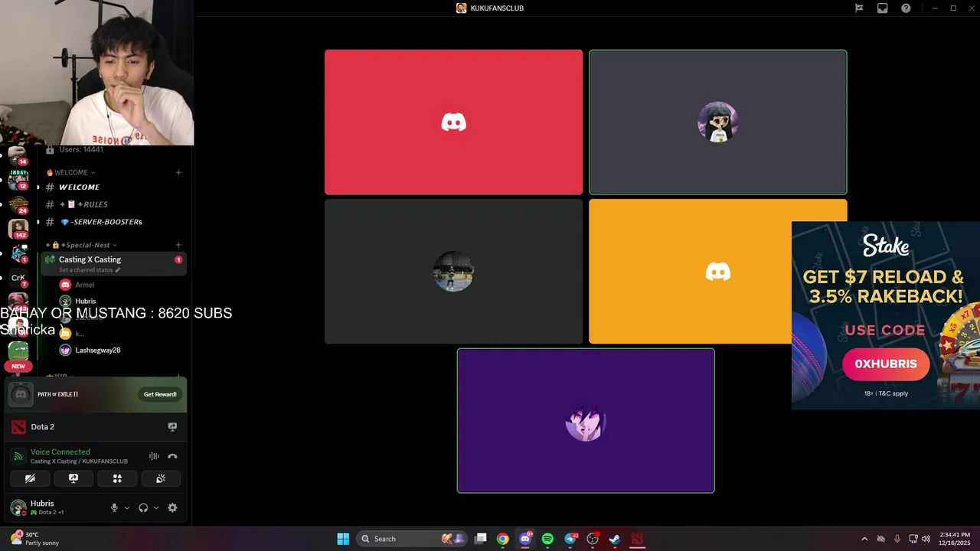
Task: Select the red Discord-logo participant tile
Action: coord(453,122)
